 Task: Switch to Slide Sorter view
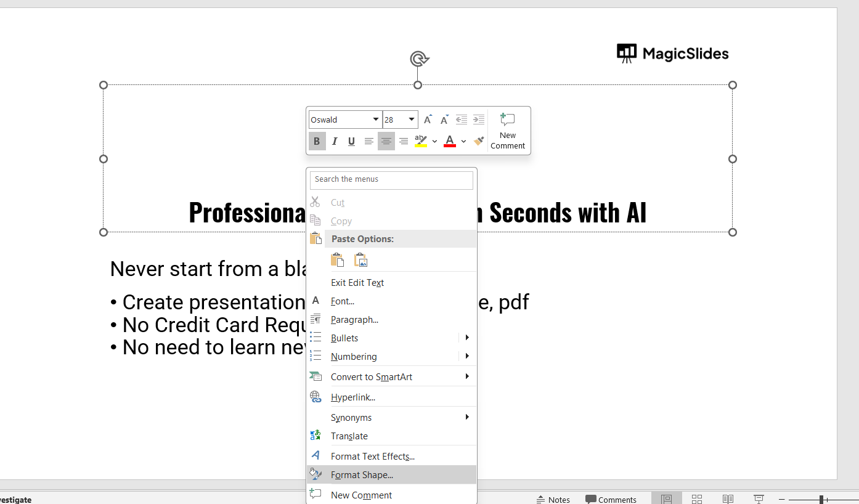[x=697, y=498]
